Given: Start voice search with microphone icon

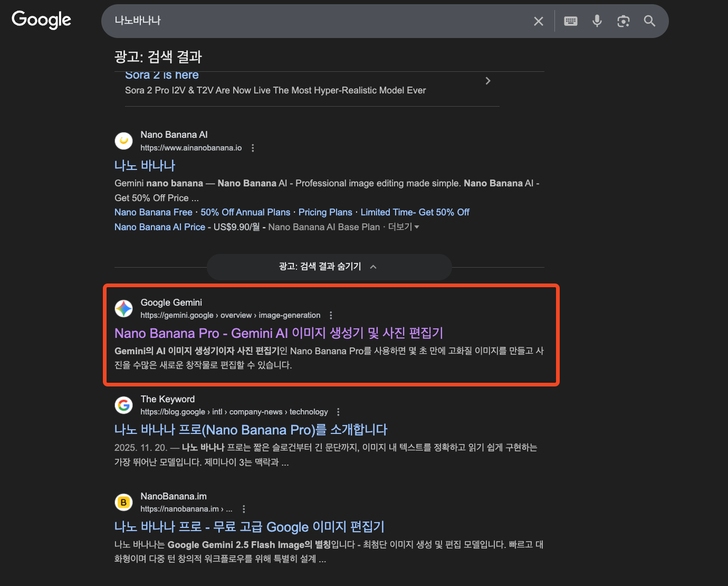Looking at the screenshot, I should 597,21.
